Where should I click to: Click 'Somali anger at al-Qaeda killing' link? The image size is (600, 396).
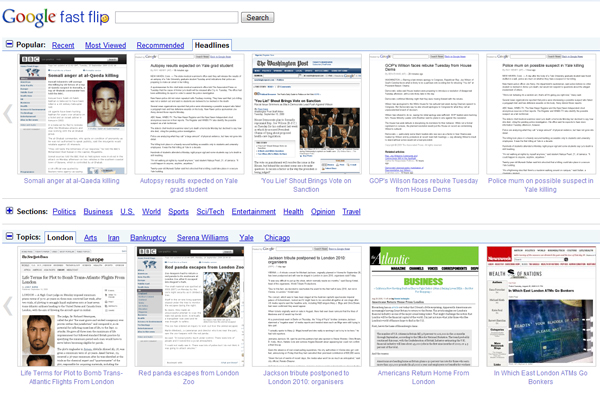click(72, 181)
